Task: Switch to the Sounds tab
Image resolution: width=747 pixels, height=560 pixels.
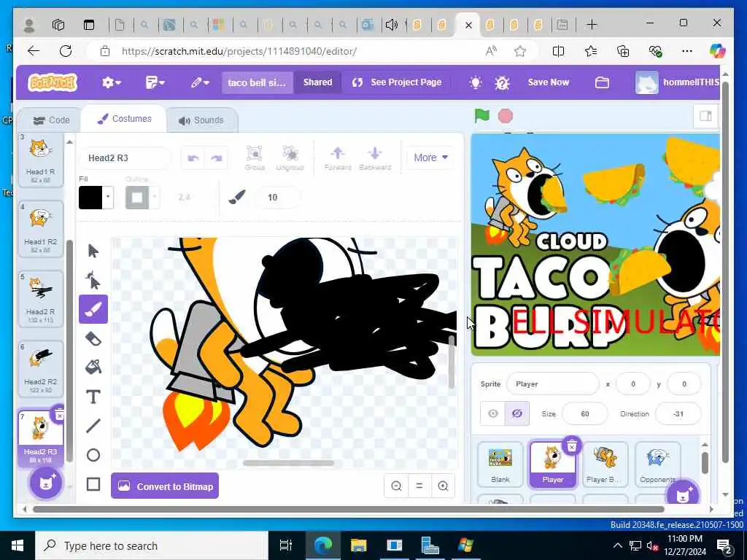Action: (201, 120)
